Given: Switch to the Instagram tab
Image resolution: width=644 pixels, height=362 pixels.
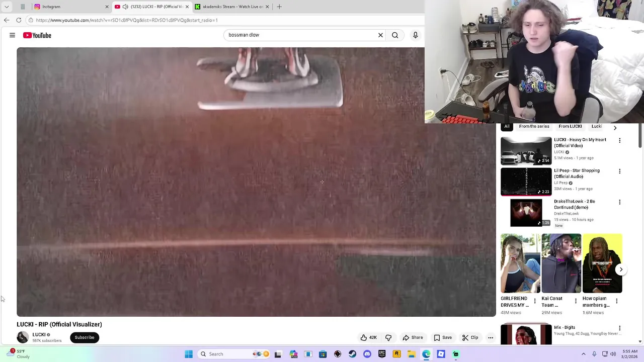Looking at the screenshot, I should [71, 7].
